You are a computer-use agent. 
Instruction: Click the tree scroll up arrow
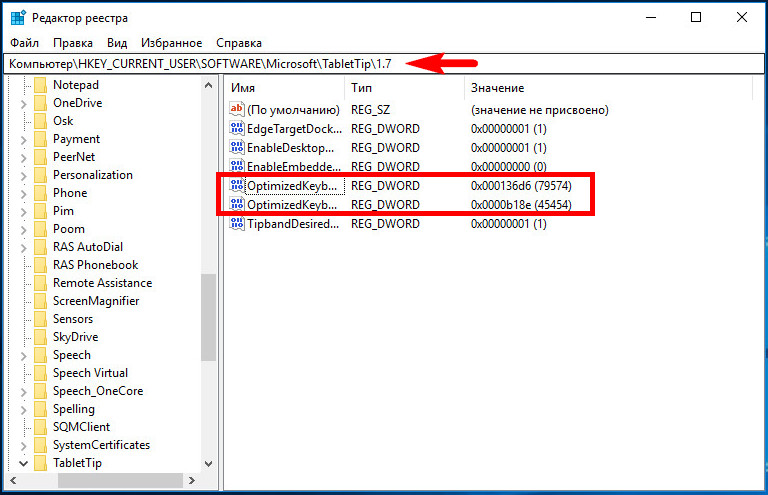pyautogui.click(x=209, y=85)
